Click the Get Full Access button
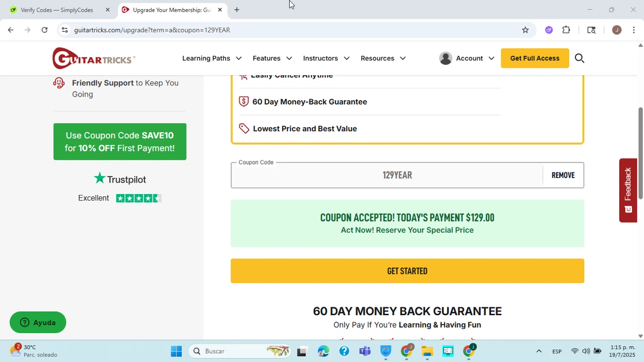This screenshot has width=644, height=362. point(535,58)
